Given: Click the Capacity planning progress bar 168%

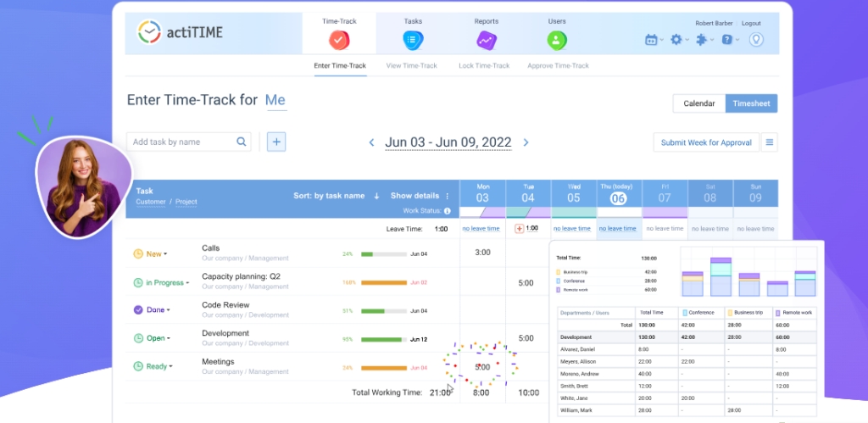Looking at the screenshot, I should click(384, 283).
